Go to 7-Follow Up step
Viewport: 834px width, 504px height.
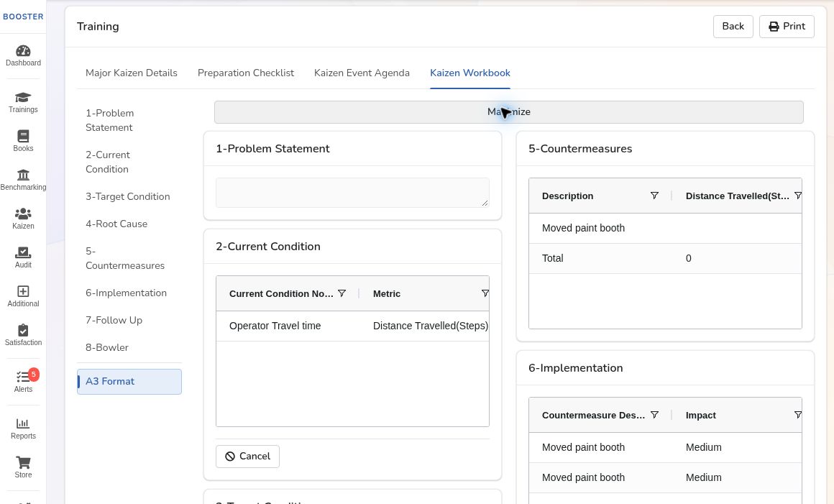coord(129,320)
